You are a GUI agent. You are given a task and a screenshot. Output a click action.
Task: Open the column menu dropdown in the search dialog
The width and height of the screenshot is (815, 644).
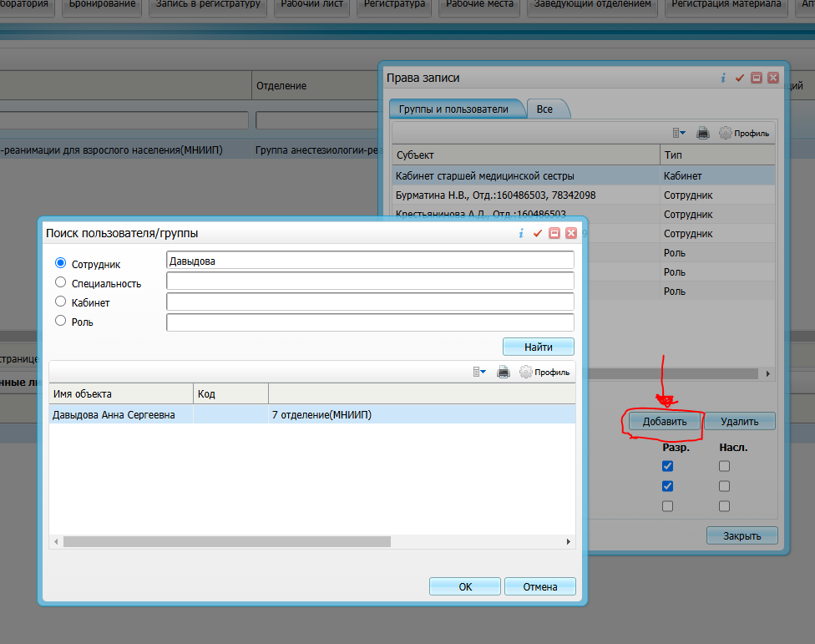coord(479,373)
